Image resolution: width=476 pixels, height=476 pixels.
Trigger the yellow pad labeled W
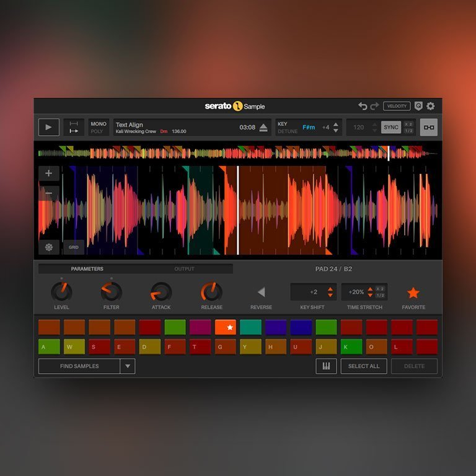74,346
